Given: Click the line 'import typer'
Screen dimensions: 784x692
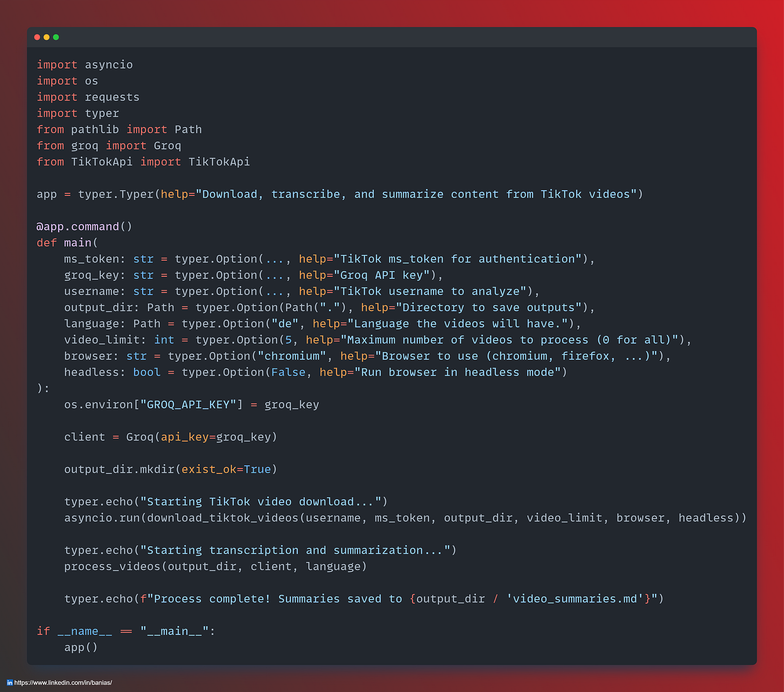Looking at the screenshot, I should [78, 113].
